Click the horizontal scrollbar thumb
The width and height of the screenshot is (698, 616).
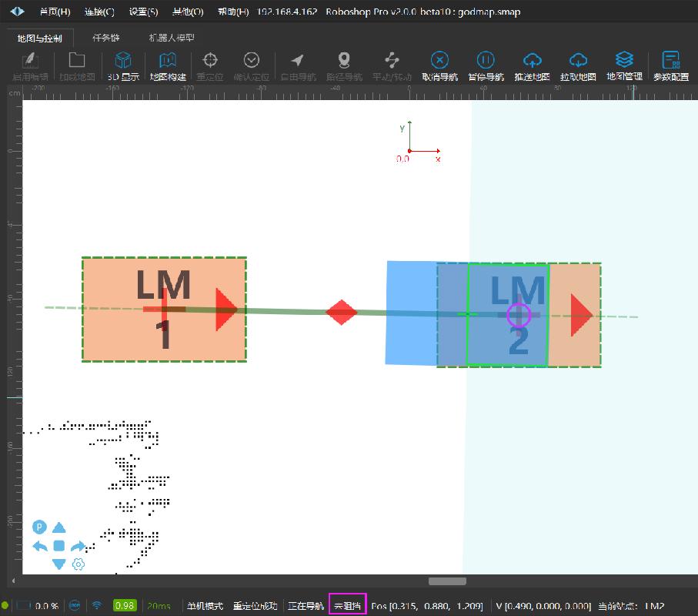tap(447, 581)
